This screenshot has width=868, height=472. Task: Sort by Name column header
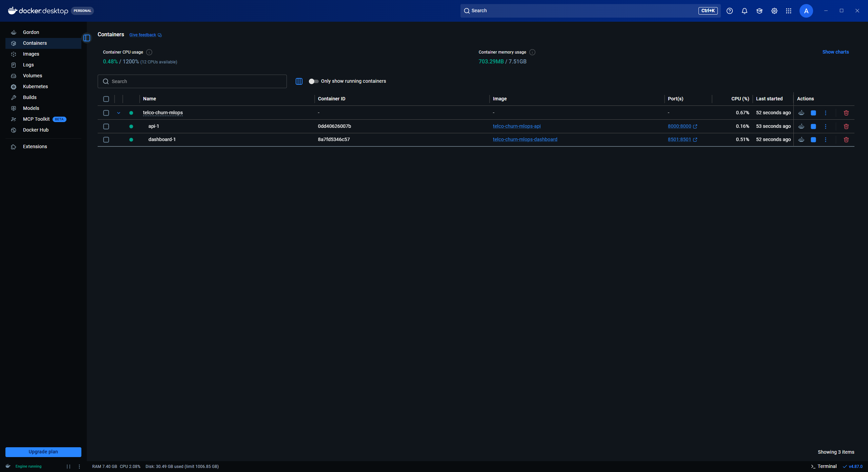pos(150,99)
